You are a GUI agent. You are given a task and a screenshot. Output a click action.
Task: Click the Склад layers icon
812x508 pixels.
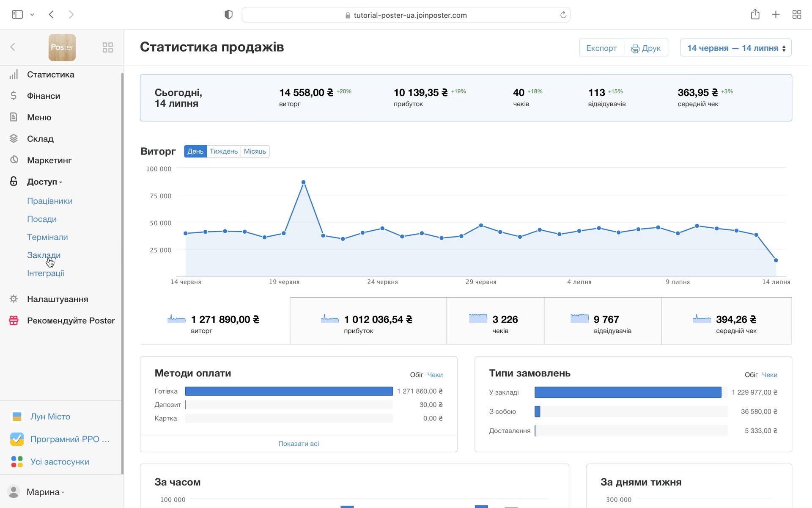tap(14, 138)
